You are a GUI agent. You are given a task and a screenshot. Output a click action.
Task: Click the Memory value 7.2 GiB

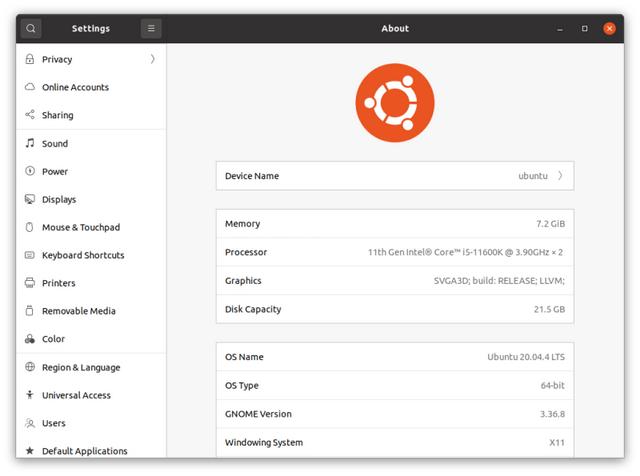pyautogui.click(x=550, y=224)
